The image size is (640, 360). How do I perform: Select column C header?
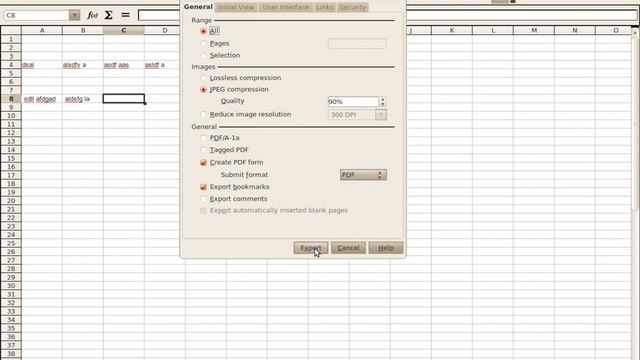[124, 30]
